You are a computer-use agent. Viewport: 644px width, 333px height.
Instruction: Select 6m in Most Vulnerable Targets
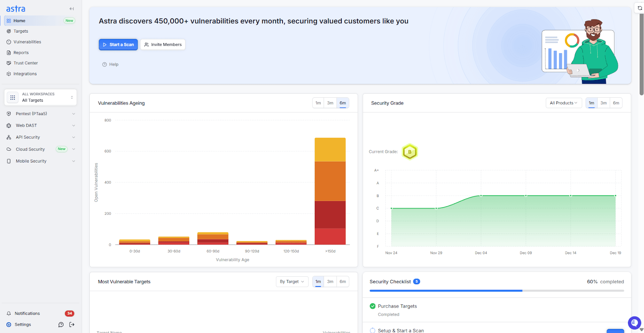tap(343, 282)
